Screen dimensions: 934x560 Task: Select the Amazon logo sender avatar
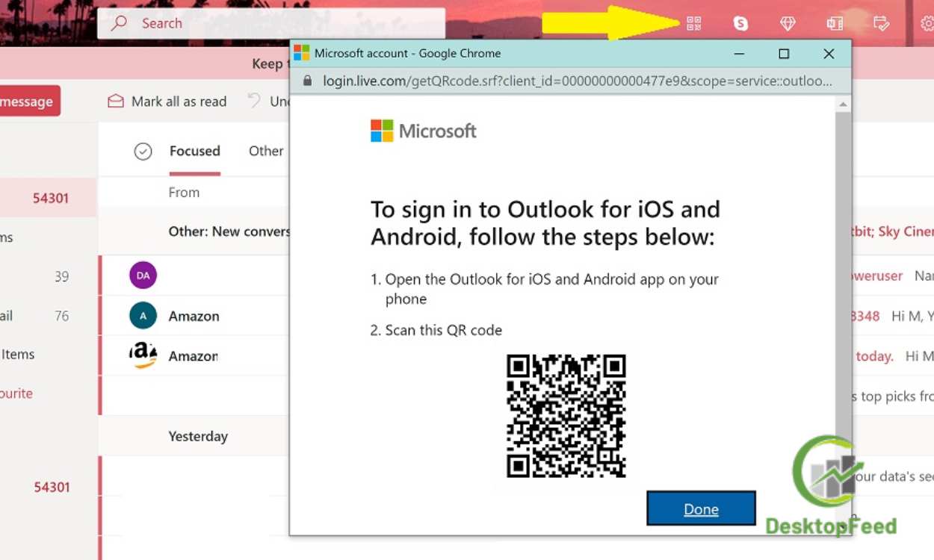point(143,356)
